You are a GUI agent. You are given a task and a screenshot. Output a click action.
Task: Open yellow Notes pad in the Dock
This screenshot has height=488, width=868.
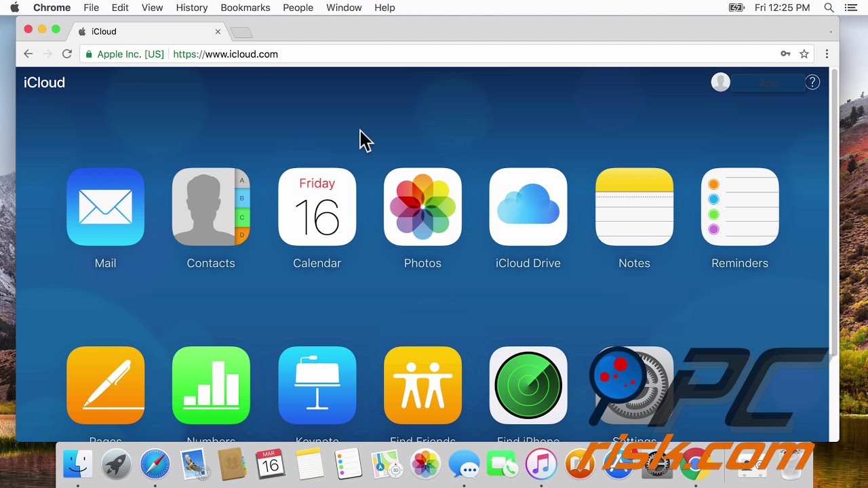310,465
